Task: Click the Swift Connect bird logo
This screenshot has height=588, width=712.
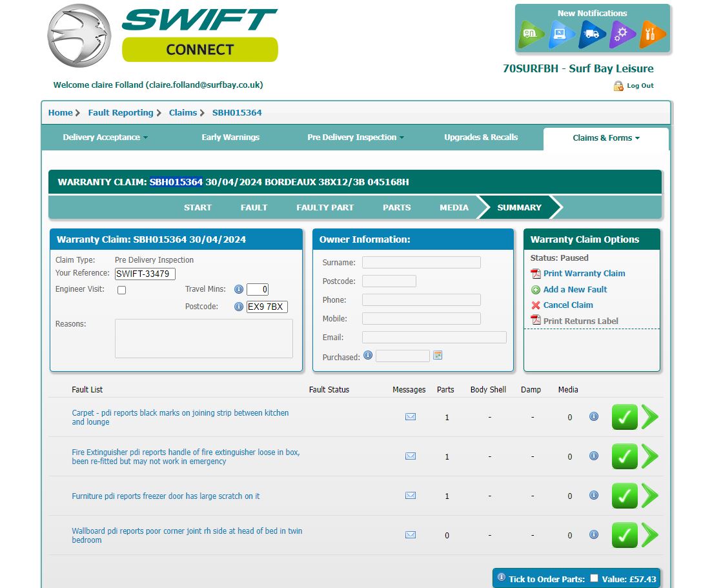Action: (x=79, y=35)
